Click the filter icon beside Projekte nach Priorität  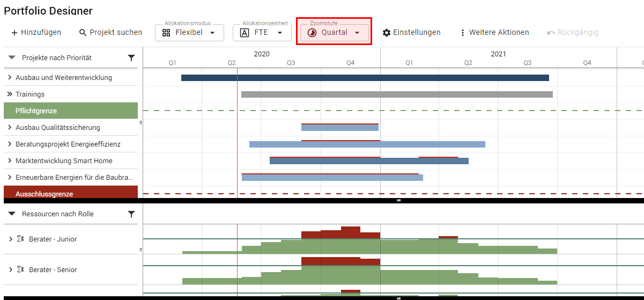pos(131,58)
